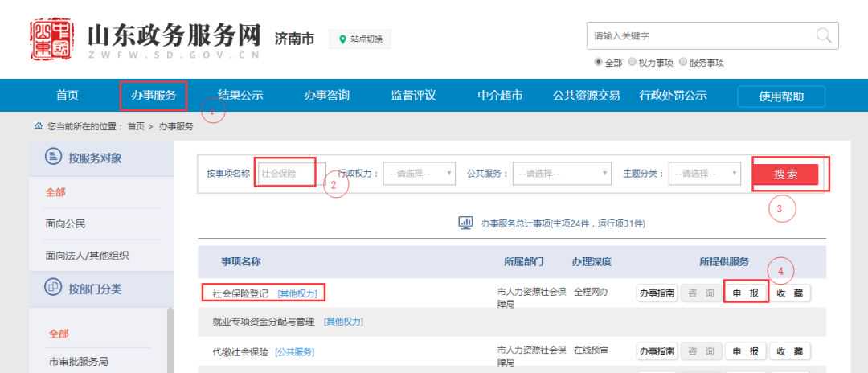868x373 pixels.
Task: Select 面向公民 in sidebar
Action: (x=67, y=223)
